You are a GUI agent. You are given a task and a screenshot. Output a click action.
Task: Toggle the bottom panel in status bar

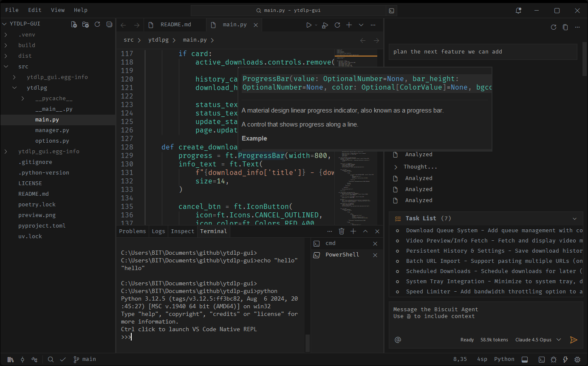525,359
